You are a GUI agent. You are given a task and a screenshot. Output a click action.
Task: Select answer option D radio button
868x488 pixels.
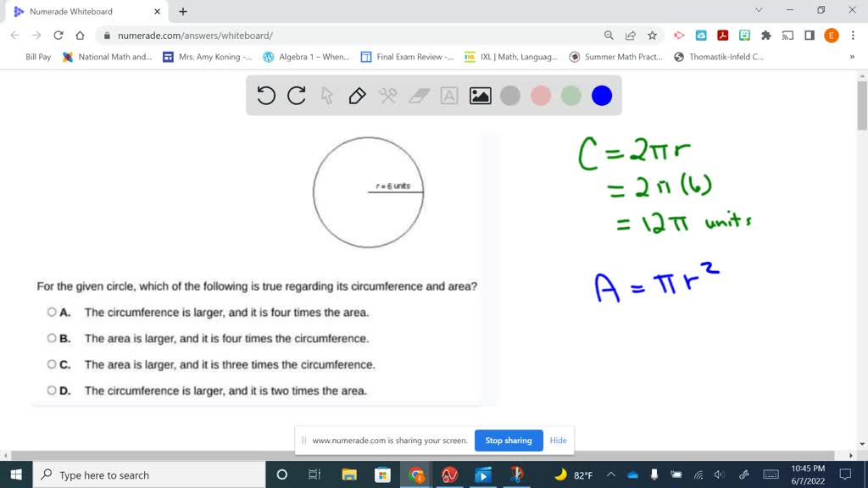tap(52, 390)
